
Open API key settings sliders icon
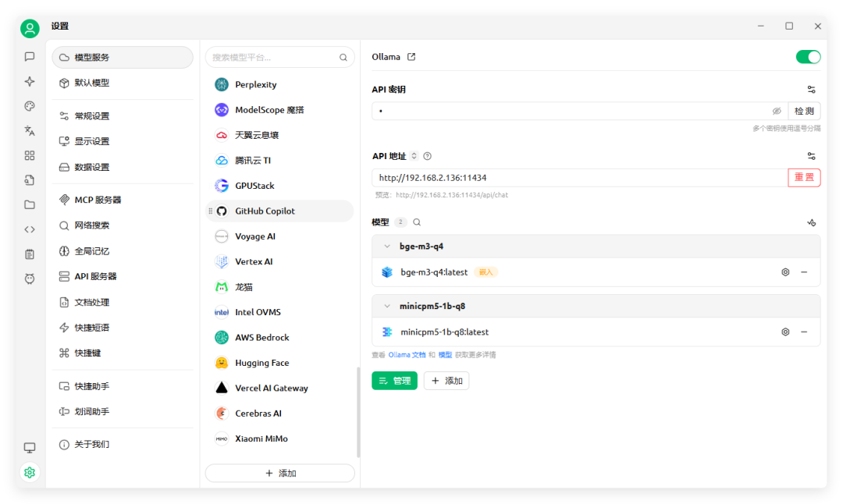click(x=811, y=90)
